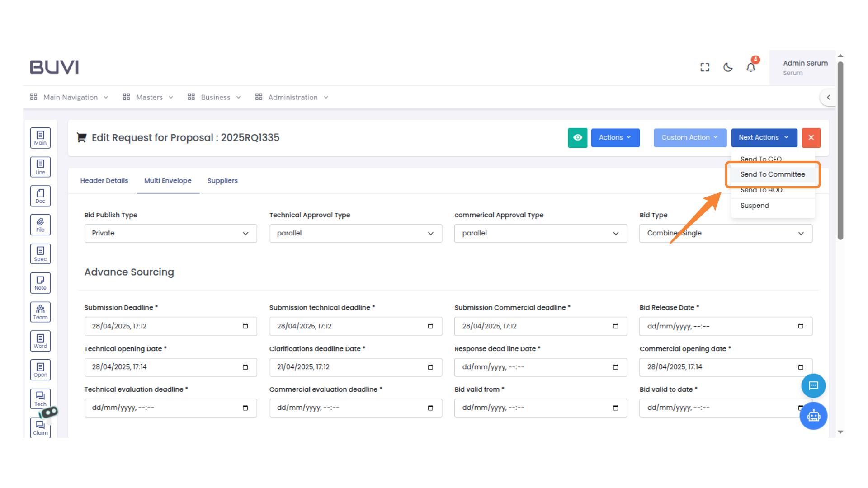
Task: Click the File attachment sidebar icon
Action: click(40, 225)
